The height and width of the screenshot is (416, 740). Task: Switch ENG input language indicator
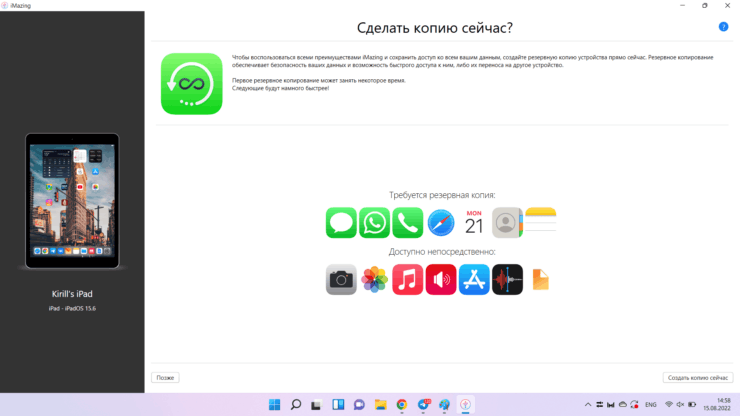[x=651, y=405]
